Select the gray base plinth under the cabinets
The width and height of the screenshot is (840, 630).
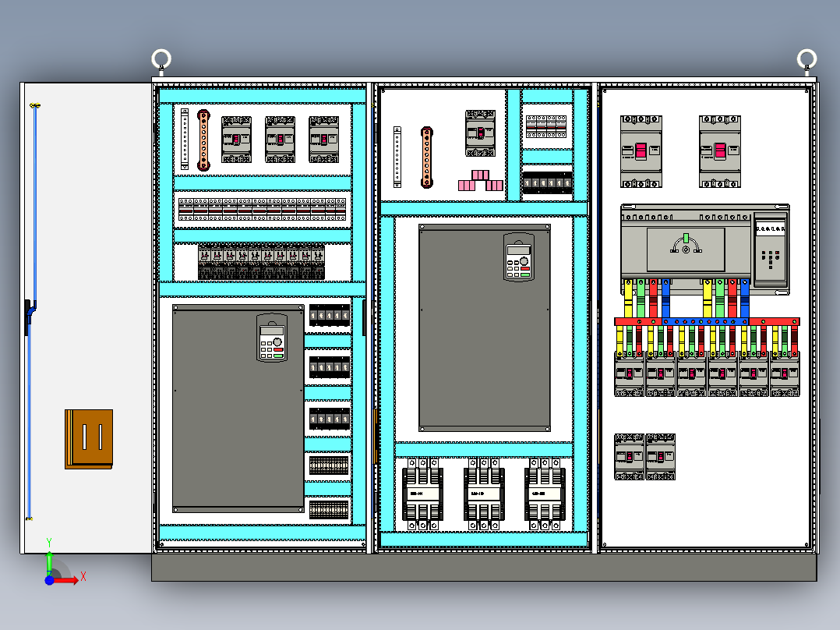pos(485,568)
